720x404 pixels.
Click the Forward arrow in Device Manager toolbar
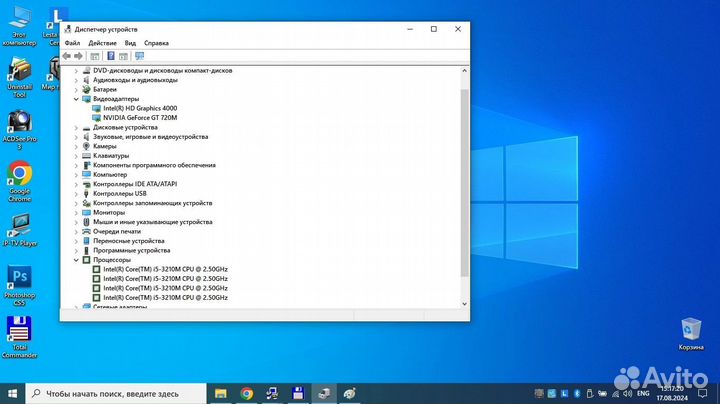79,56
